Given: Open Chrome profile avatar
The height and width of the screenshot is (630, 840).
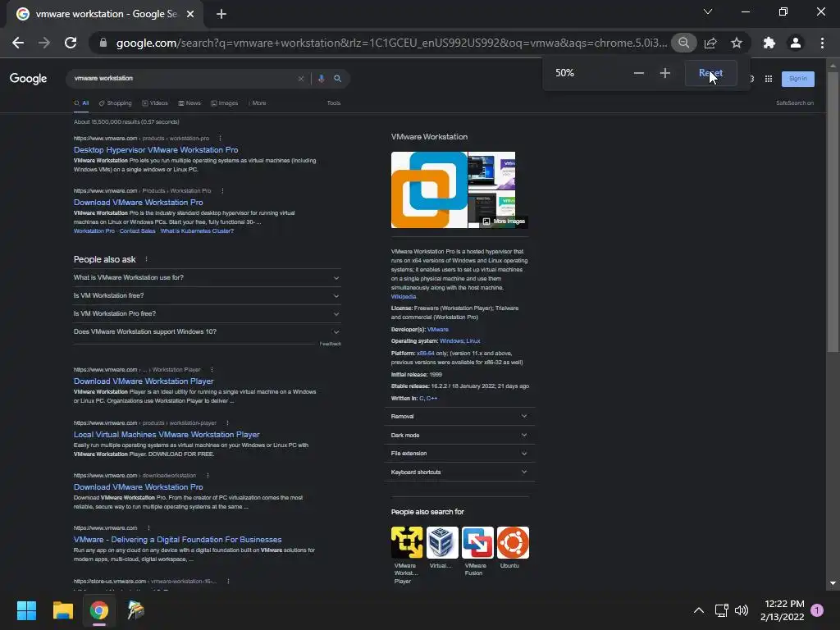Looking at the screenshot, I should click(796, 43).
